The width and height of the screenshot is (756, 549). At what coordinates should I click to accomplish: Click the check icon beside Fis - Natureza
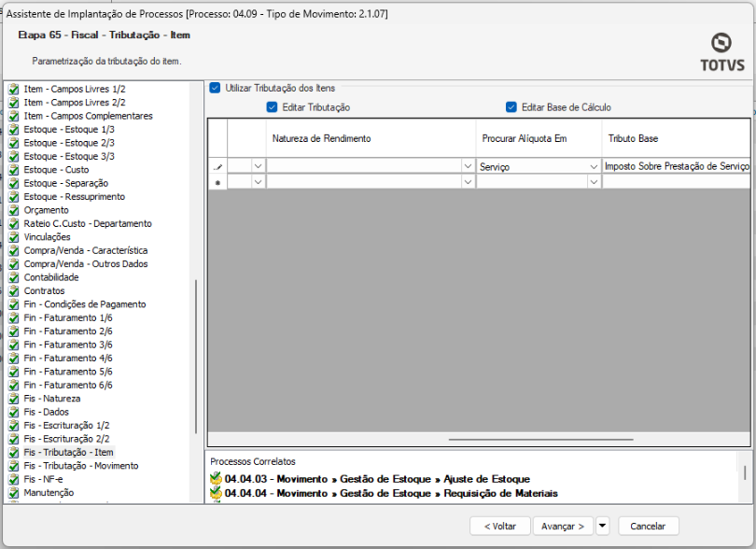tap(13, 399)
